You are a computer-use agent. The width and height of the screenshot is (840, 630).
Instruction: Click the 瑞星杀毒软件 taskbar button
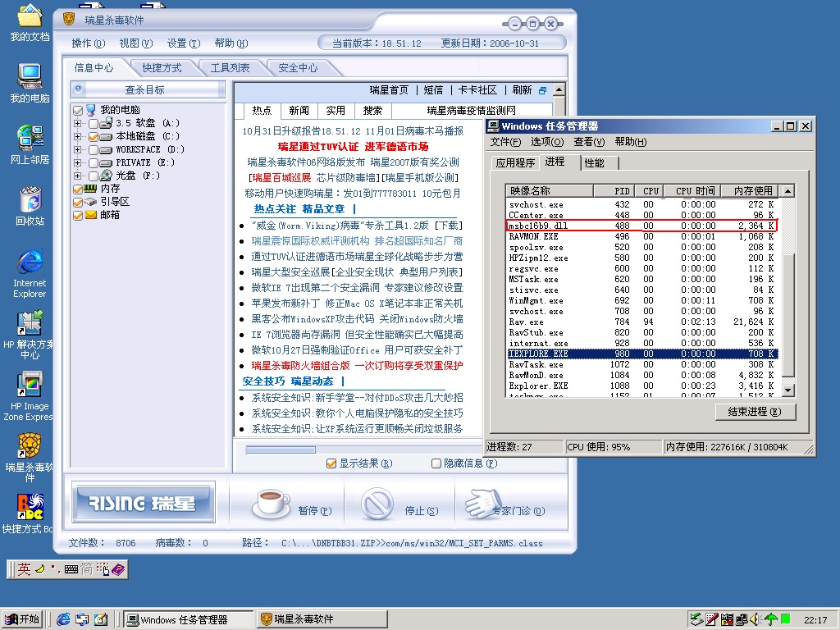tap(322, 619)
